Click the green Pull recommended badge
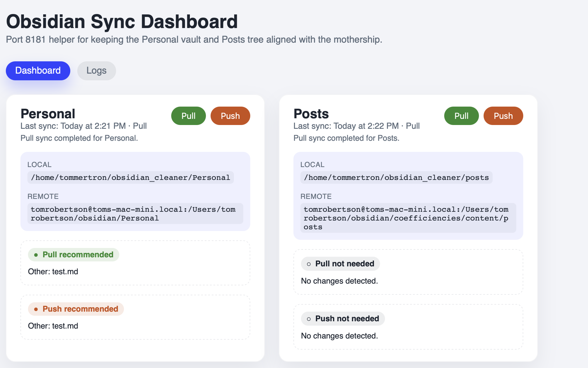Image resolution: width=588 pixels, height=368 pixels. (x=73, y=255)
